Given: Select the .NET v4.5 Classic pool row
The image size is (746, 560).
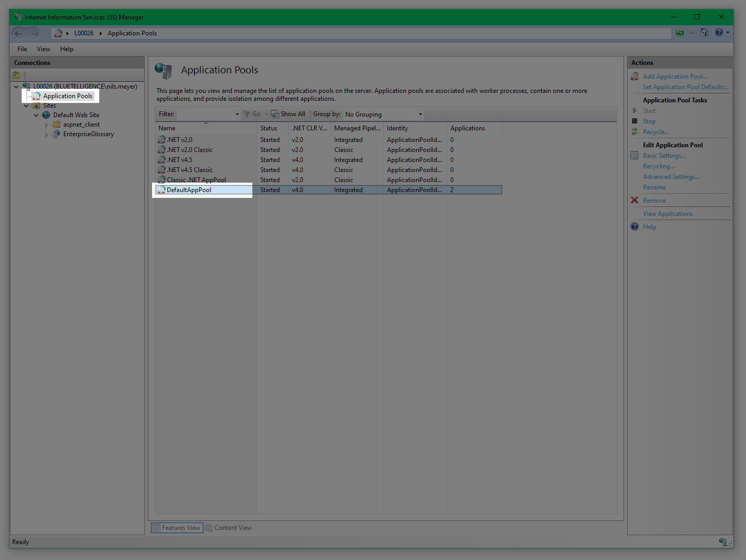Looking at the screenshot, I should pyautogui.click(x=190, y=170).
